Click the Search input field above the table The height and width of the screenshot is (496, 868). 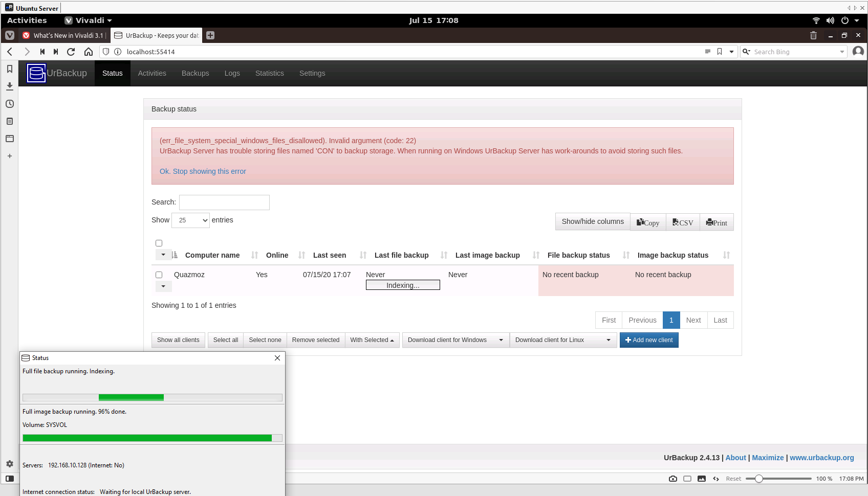tap(224, 202)
